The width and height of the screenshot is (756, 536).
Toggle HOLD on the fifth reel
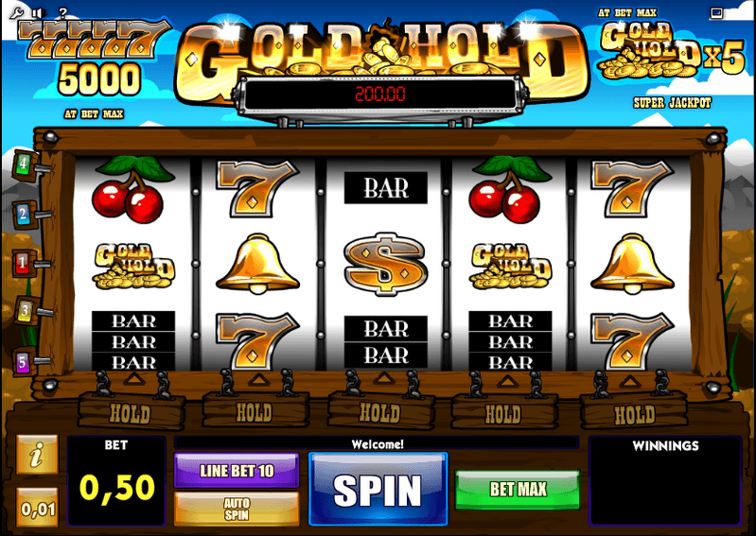point(634,413)
